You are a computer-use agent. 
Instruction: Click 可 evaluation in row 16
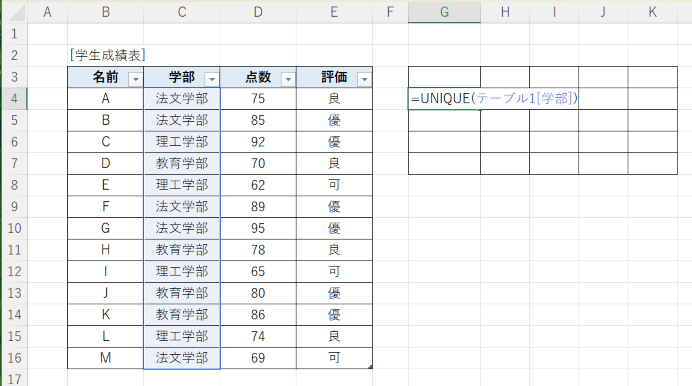point(335,358)
